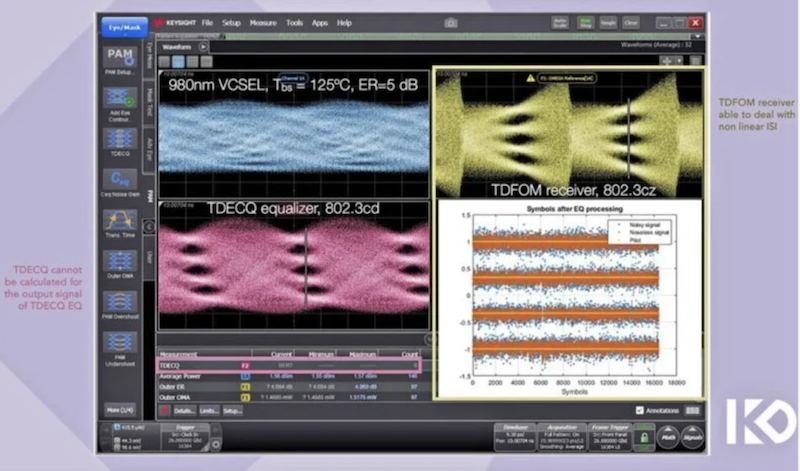Select the fourth grid layout icon
800x471 pixels.
point(206,62)
